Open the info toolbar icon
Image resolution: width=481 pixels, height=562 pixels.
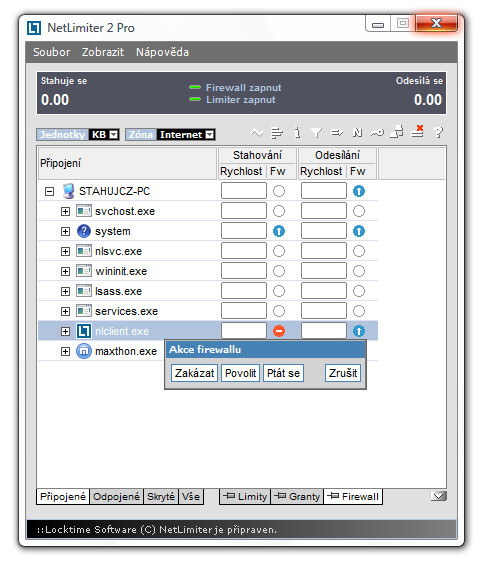point(297,133)
